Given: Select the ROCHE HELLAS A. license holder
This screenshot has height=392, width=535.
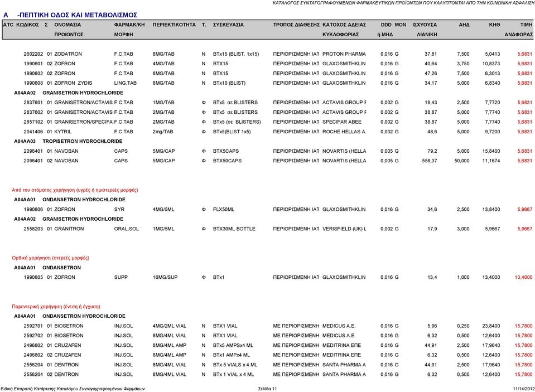Looking at the screenshot, I should point(344,132).
